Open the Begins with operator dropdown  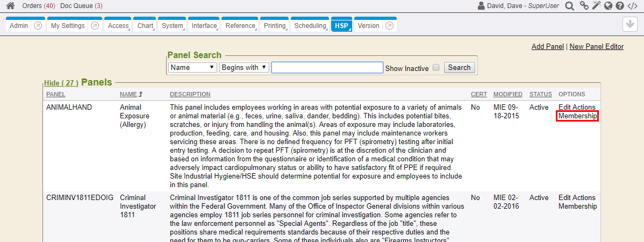click(x=244, y=68)
